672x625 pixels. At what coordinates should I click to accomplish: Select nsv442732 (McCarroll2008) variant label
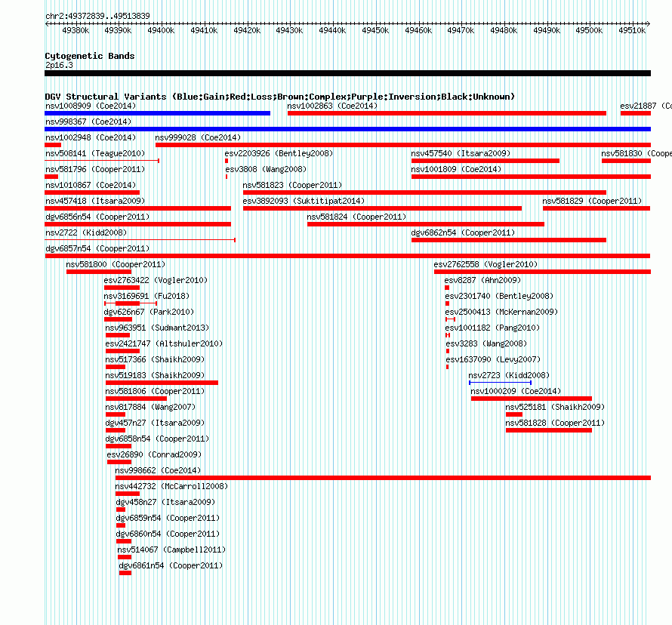171,486
